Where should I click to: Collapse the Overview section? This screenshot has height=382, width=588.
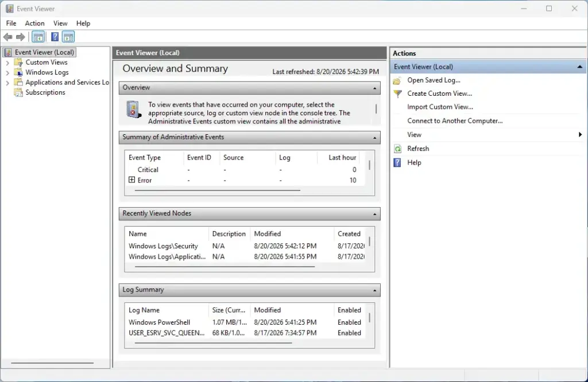(374, 88)
